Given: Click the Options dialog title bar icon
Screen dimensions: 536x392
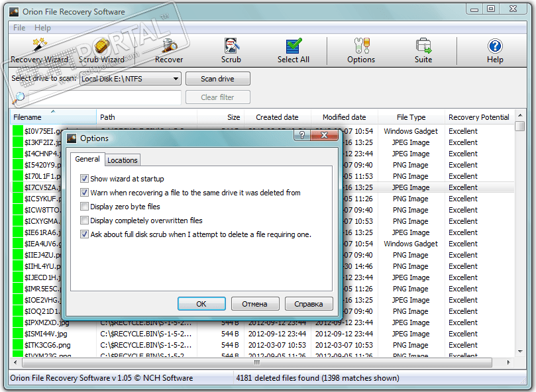Looking at the screenshot, I should pyautogui.click(x=72, y=138).
